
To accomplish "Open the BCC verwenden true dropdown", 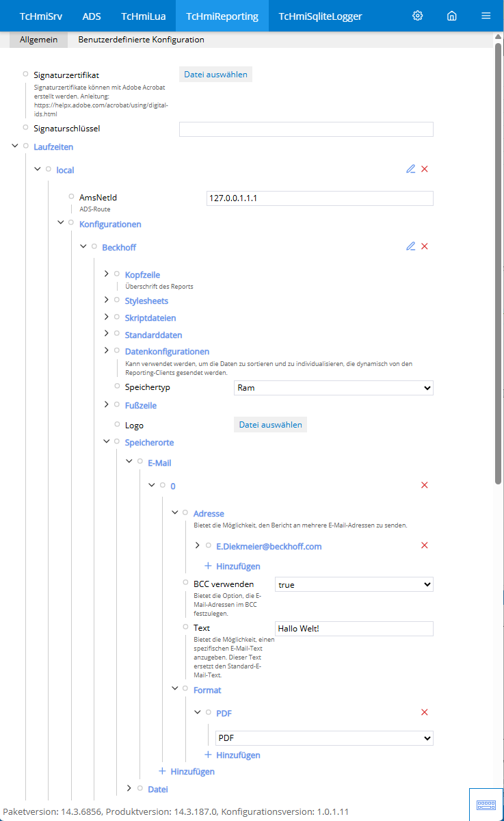I will click(354, 585).
